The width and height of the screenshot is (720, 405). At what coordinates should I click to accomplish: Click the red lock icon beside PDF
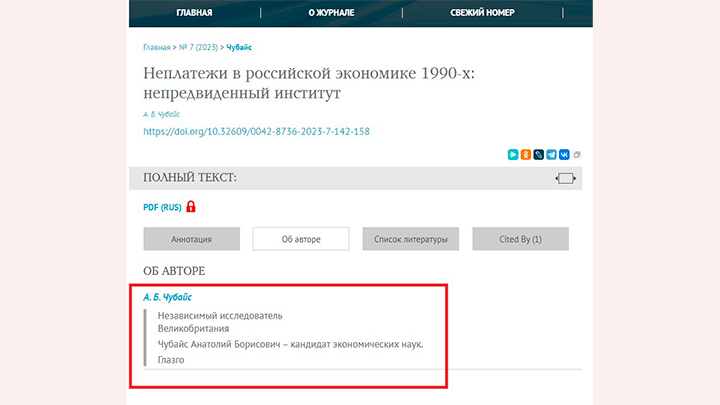[191, 207]
